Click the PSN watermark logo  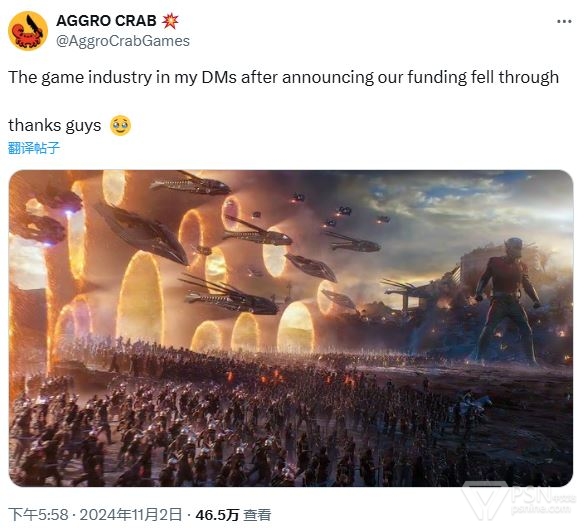519,502
